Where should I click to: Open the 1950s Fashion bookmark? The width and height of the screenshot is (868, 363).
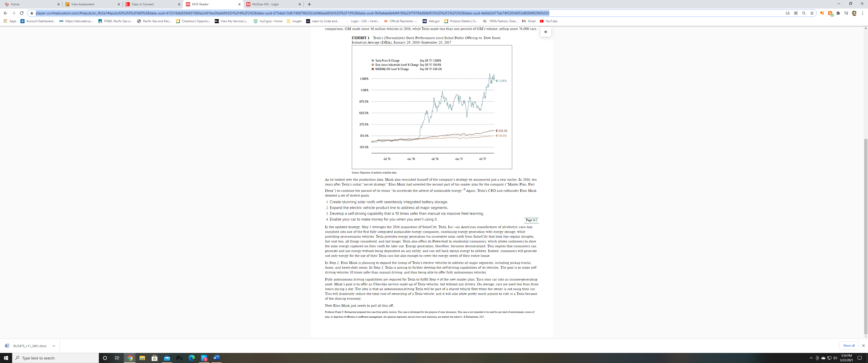click(500, 21)
